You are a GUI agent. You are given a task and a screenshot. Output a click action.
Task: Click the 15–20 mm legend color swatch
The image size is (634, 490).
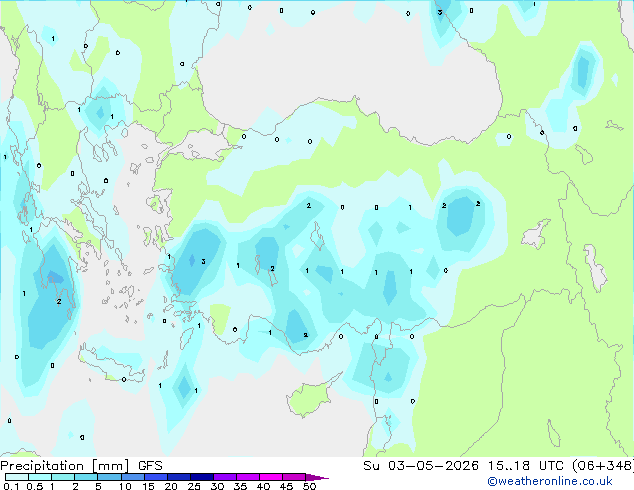click(156, 477)
